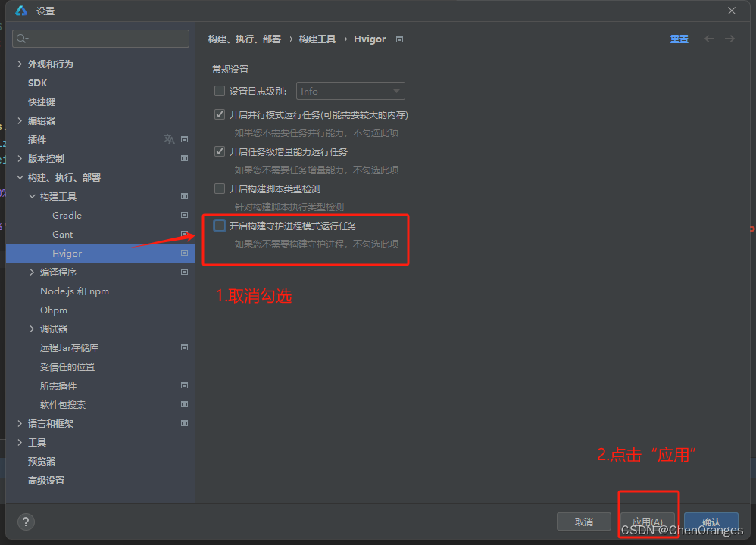This screenshot has height=545, width=756.
Task: Enable 开启构建脚本类型检测 checkbox
Action: click(219, 188)
